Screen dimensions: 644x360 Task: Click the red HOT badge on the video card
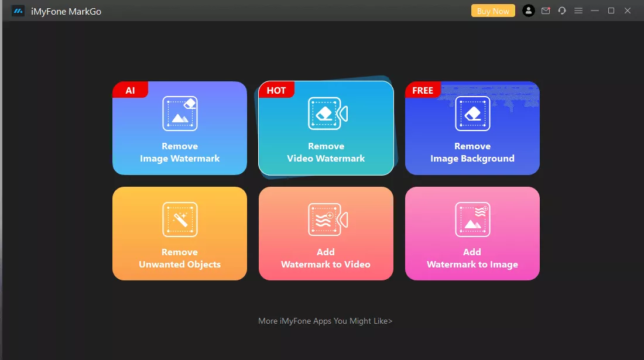(276, 90)
